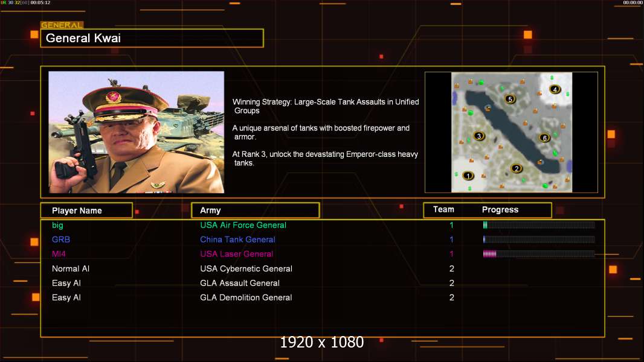644x362 pixels.
Task: Click team number for player big
Action: tap(451, 225)
